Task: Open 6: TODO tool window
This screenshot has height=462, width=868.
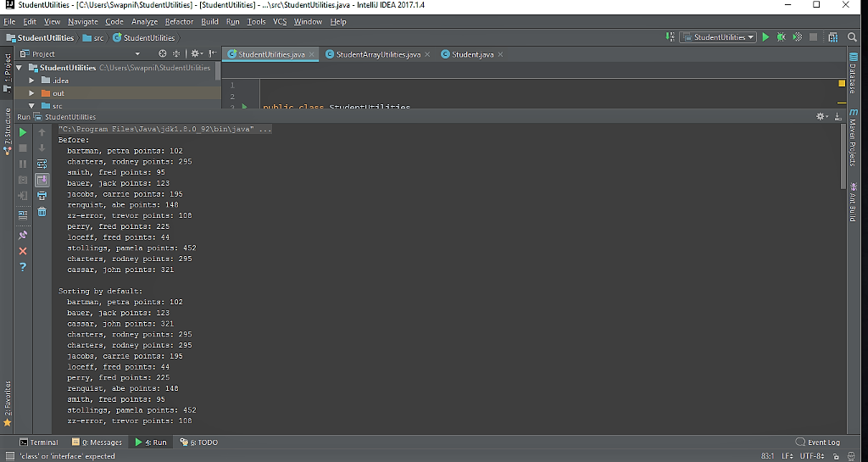Action: pos(198,443)
